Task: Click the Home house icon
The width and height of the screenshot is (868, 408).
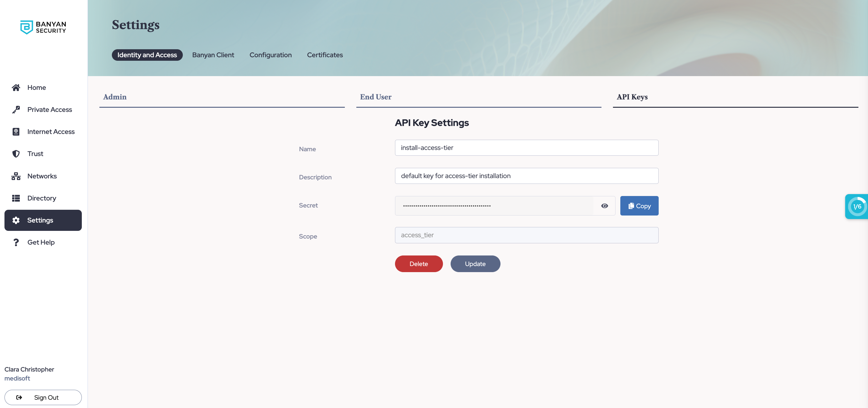Action: click(x=16, y=88)
